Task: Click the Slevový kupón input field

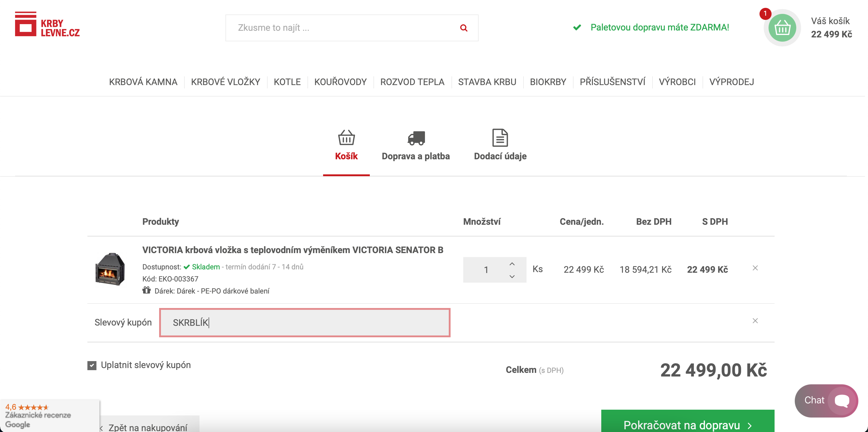Action: pyautogui.click(x=305, y=323)
